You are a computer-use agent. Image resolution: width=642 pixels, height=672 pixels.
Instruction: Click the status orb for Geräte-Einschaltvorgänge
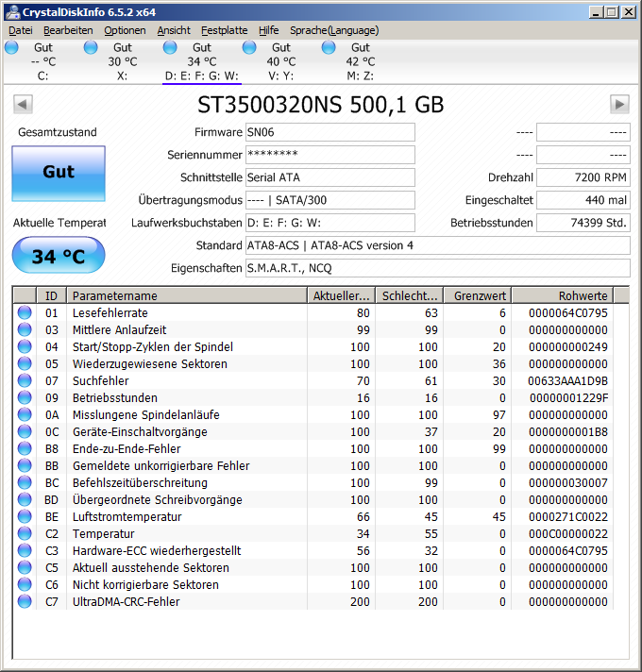click(25, 431)
